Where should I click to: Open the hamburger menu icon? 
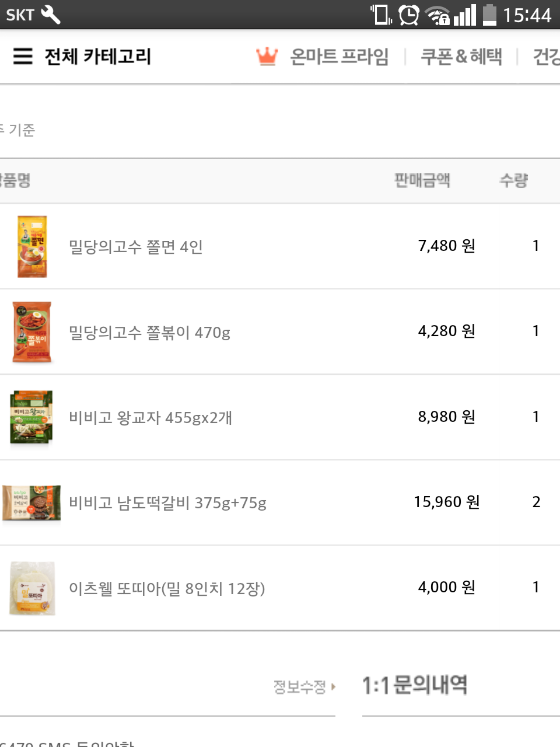[23, 56]
